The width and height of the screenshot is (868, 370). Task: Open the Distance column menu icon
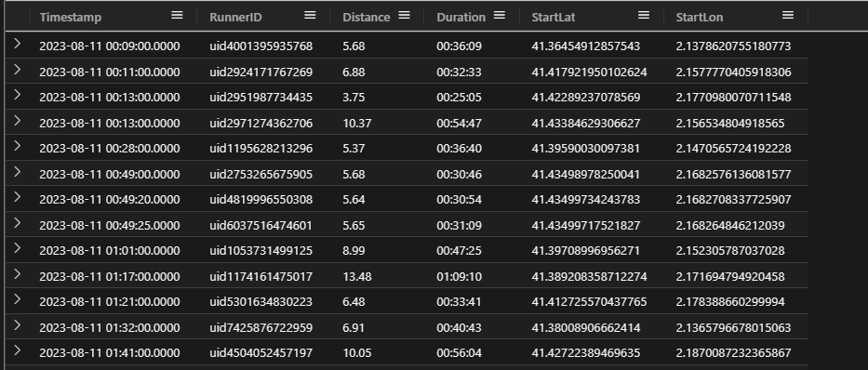405,16
